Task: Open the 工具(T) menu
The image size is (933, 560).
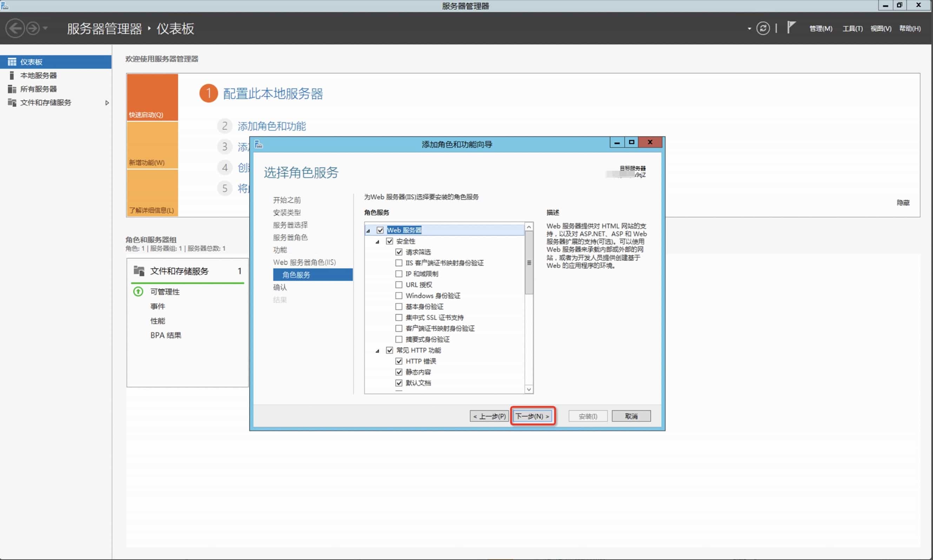Action: [x=852, y=28]
